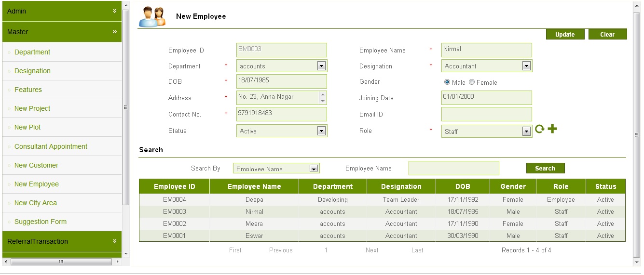Open the Designation dropdown
Image resolution: width=644 pixels, height=275 pixels.
click(x=526, y=66)
